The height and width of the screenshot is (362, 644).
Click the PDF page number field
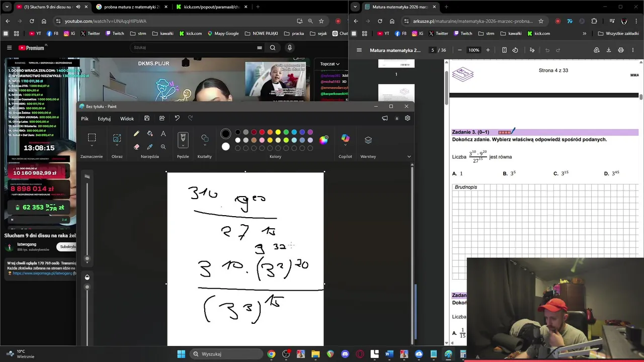coord(432,50)
